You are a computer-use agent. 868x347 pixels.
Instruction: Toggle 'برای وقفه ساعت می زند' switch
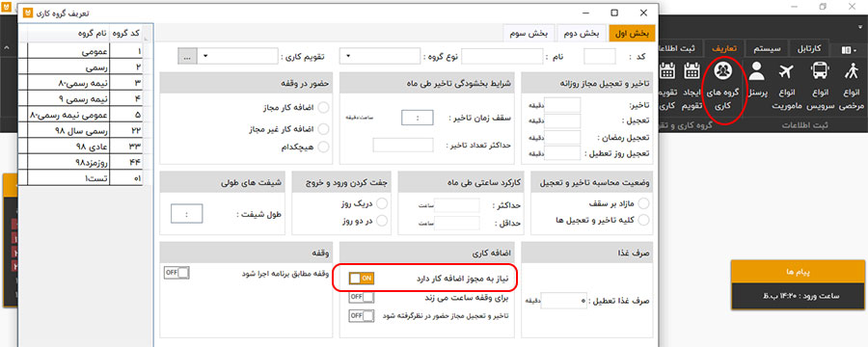(362, 297)
